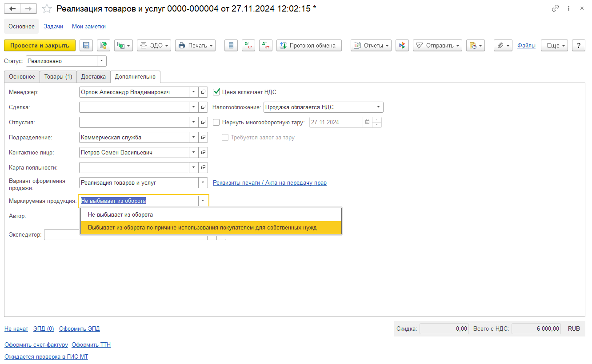Click the Оформить ЭПД link
Image resolution: width=592 pixels, height=364 pixels.
point(80,328)
